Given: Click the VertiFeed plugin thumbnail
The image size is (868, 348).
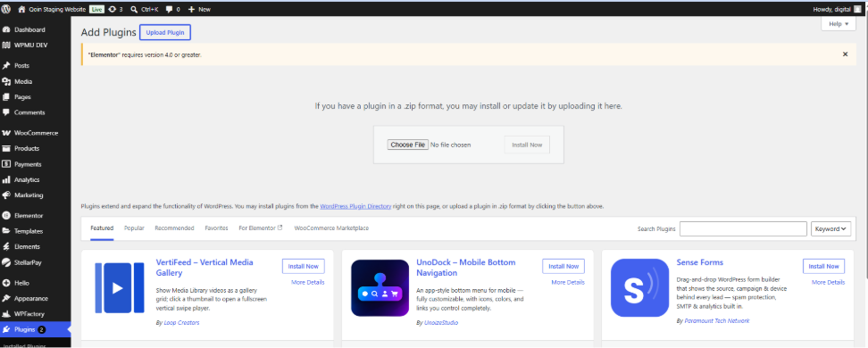Looking at the screenshot, I should [x=120, y=287].
